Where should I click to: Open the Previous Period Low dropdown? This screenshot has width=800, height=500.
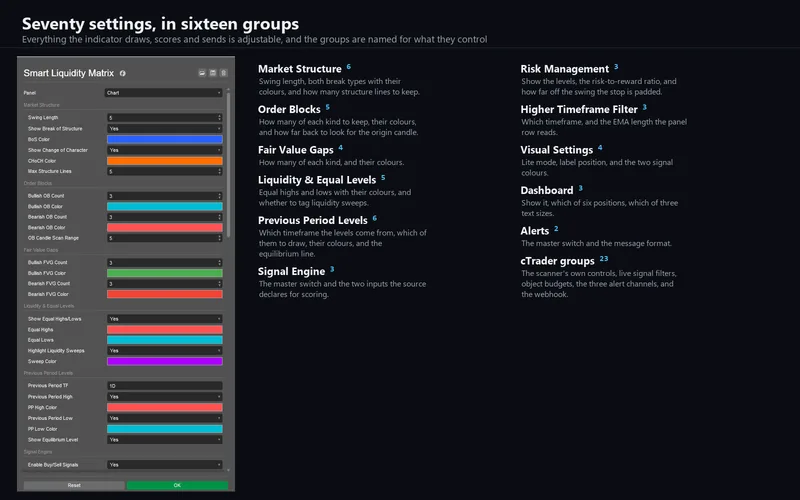point(164,418)
